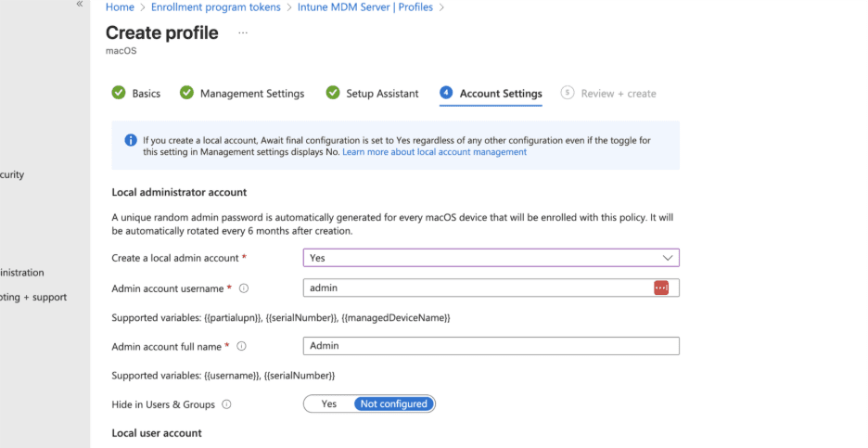Go to the Management Settings tab

tap(251, 93)
